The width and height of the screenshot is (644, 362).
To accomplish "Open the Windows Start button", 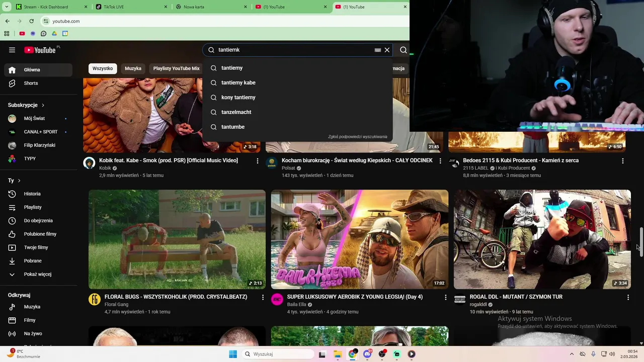I will (233, 354).
